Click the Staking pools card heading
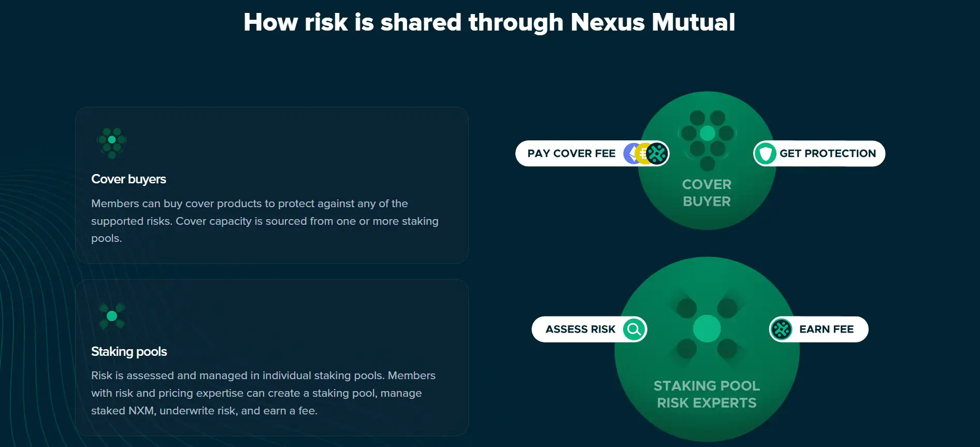The image size is (980, 447). (129, 352)
